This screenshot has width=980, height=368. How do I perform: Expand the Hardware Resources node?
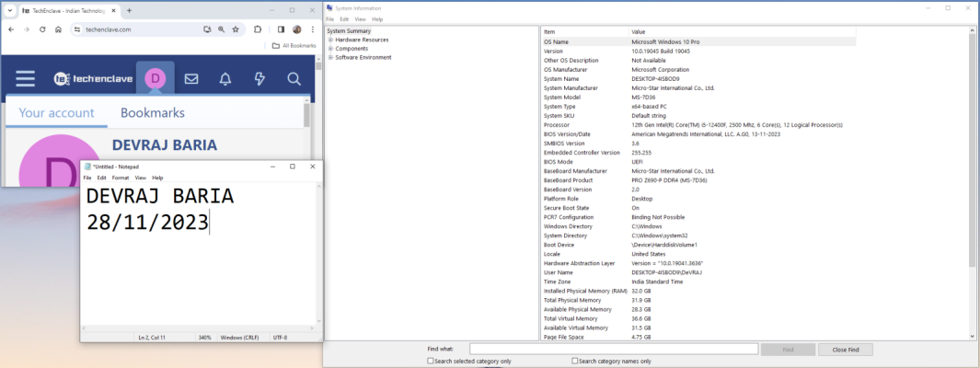330,40
